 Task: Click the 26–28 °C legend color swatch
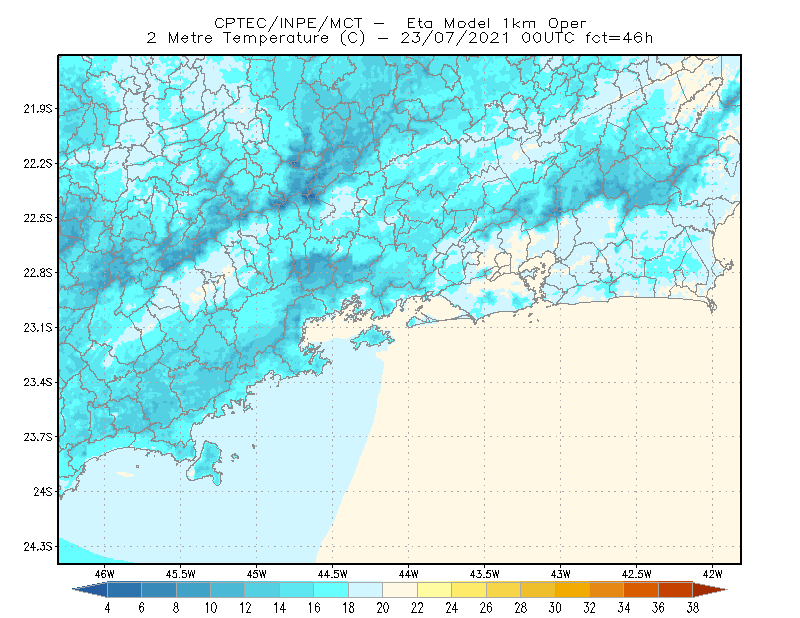(504, 590)
